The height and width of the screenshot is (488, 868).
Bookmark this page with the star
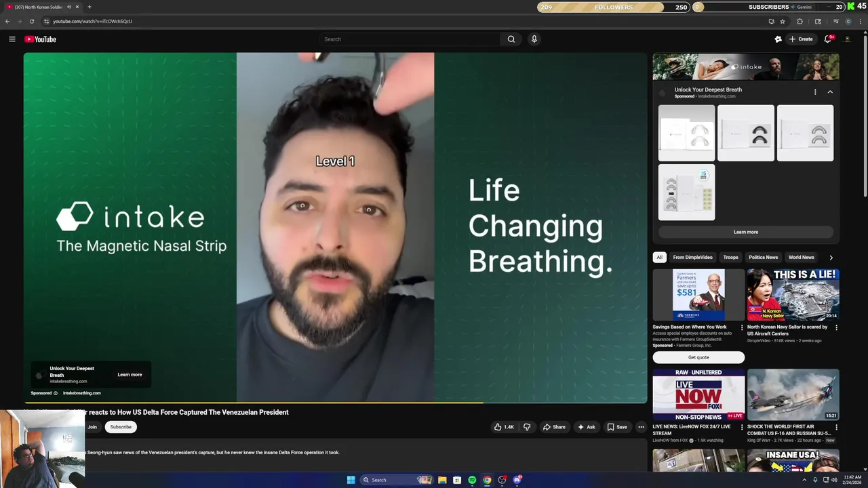point(783,21)
